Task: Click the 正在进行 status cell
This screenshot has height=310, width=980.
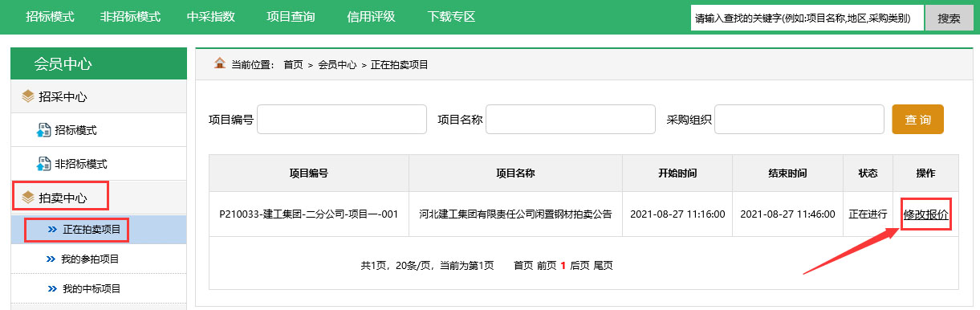Action: pyautogui.click(x=868, y=214)
